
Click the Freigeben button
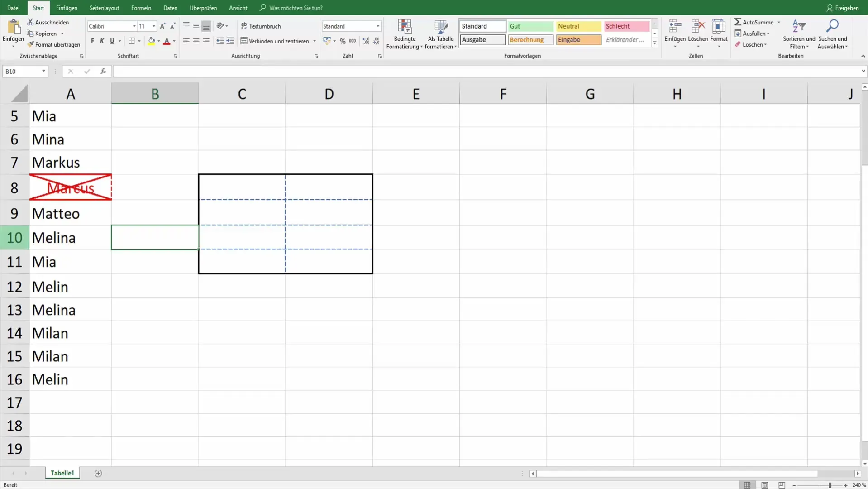[x=842, y=8]
